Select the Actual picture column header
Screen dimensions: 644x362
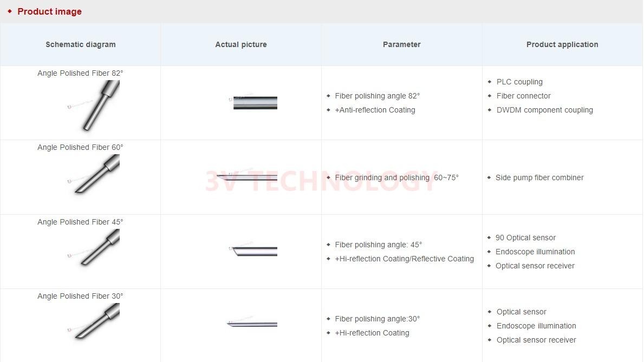(x=241, y=44)
